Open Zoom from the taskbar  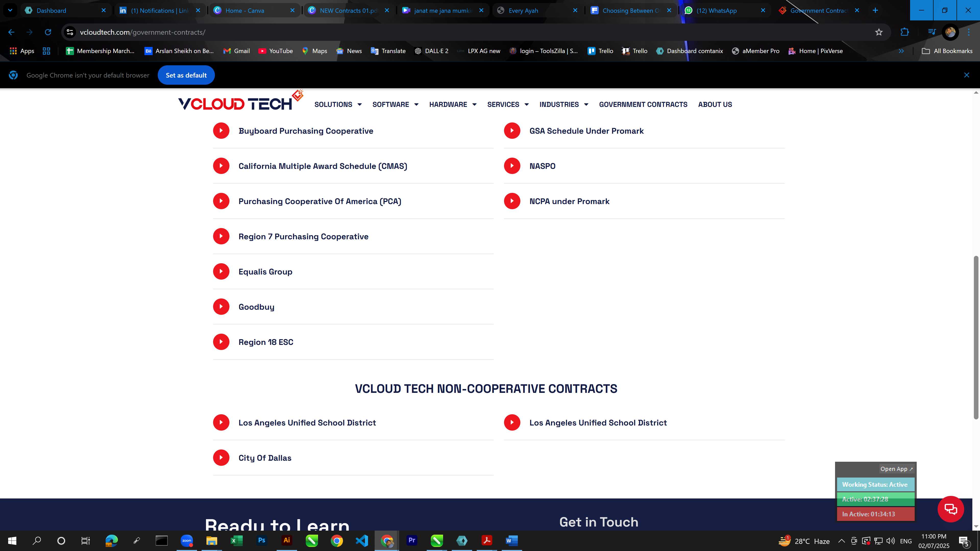(x=187, y=540)
